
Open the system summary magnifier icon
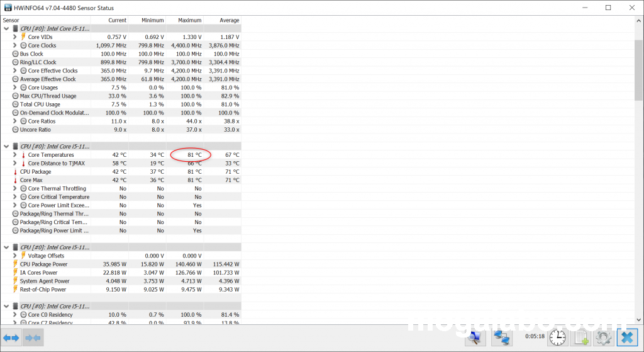tap(475, 338)
